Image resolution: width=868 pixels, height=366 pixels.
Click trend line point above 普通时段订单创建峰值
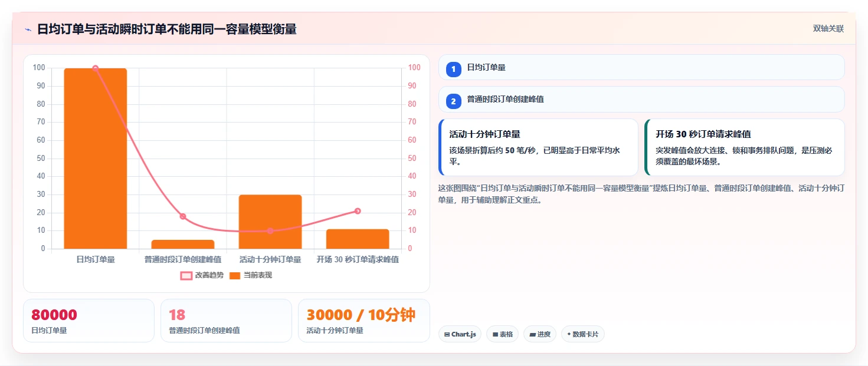(x=183, y=216)
